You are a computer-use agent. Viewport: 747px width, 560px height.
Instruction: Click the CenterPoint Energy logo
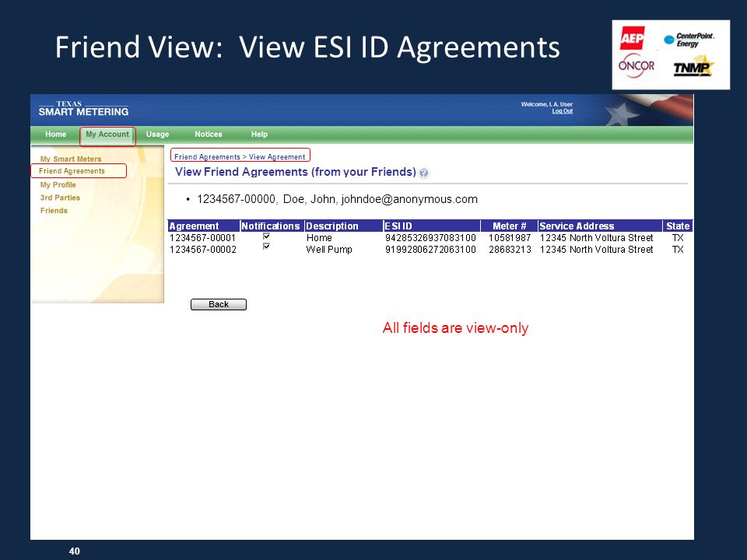click(x=690, y=40)
